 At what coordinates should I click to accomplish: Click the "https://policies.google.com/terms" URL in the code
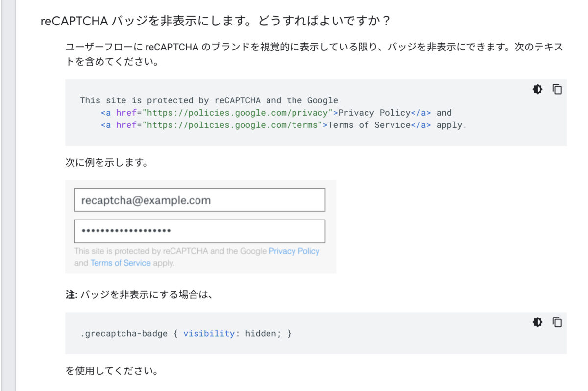click(x=232, y=125)
